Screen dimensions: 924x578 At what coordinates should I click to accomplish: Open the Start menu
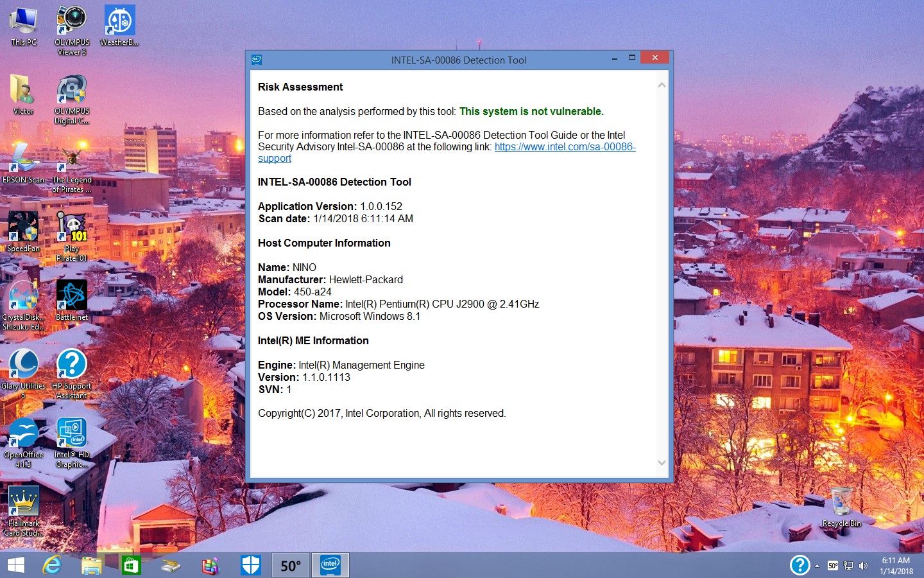[15, 565]
